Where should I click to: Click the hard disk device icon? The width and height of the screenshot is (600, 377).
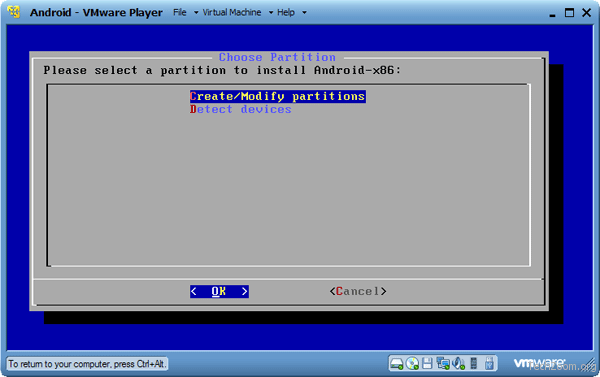click(x=396, y=364)
